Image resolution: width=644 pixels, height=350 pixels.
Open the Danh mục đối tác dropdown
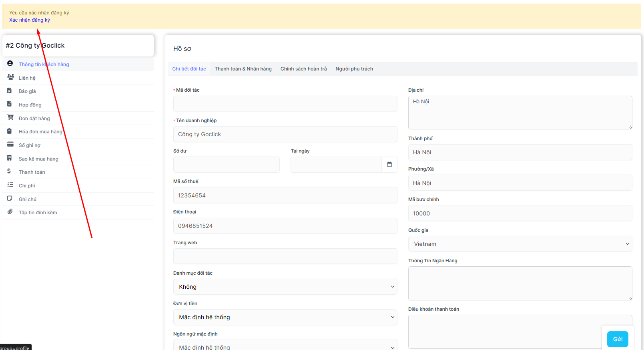tap(285, 287)
